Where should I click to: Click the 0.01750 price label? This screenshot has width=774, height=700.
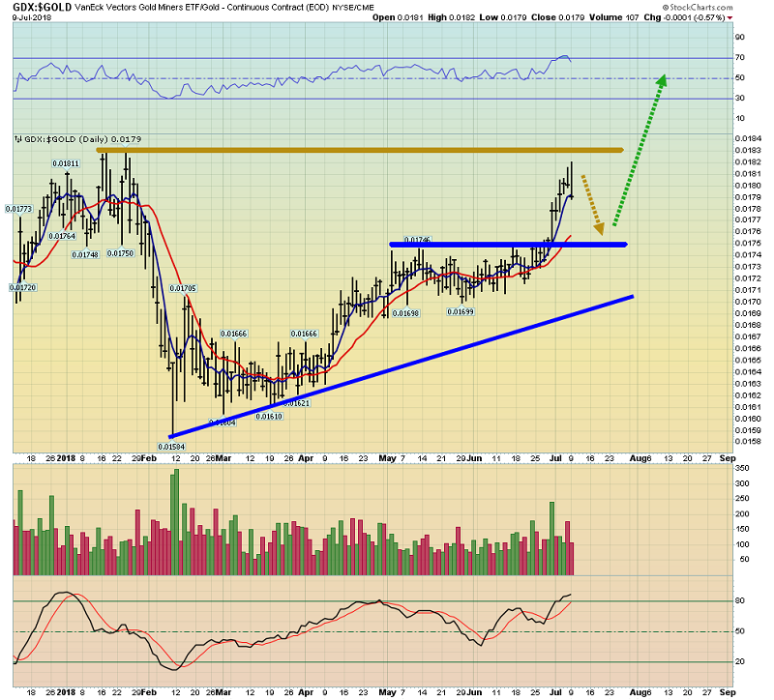pos(120,253)
